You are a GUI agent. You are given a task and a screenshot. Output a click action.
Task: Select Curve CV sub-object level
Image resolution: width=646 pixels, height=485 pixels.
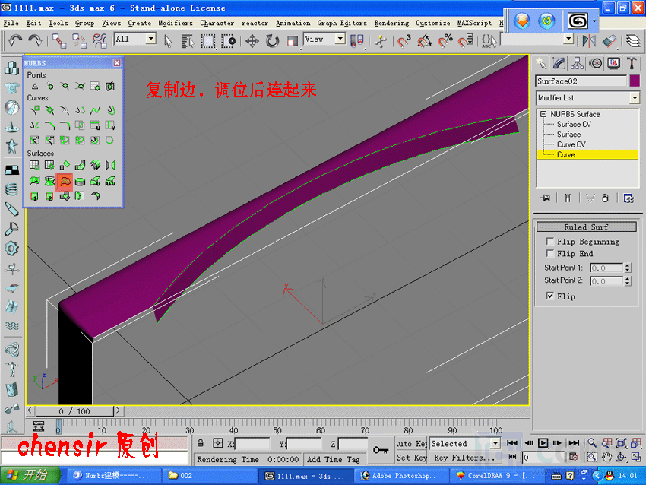[571, 144]
